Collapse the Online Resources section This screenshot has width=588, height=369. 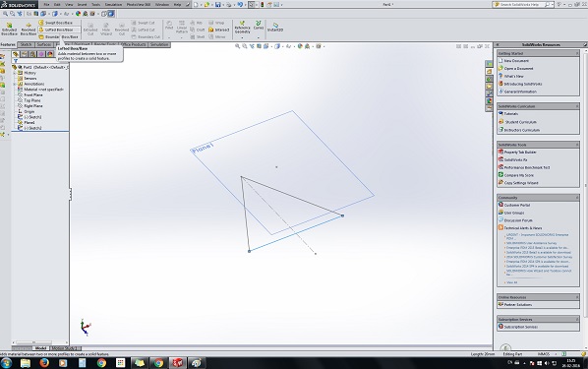577,297
